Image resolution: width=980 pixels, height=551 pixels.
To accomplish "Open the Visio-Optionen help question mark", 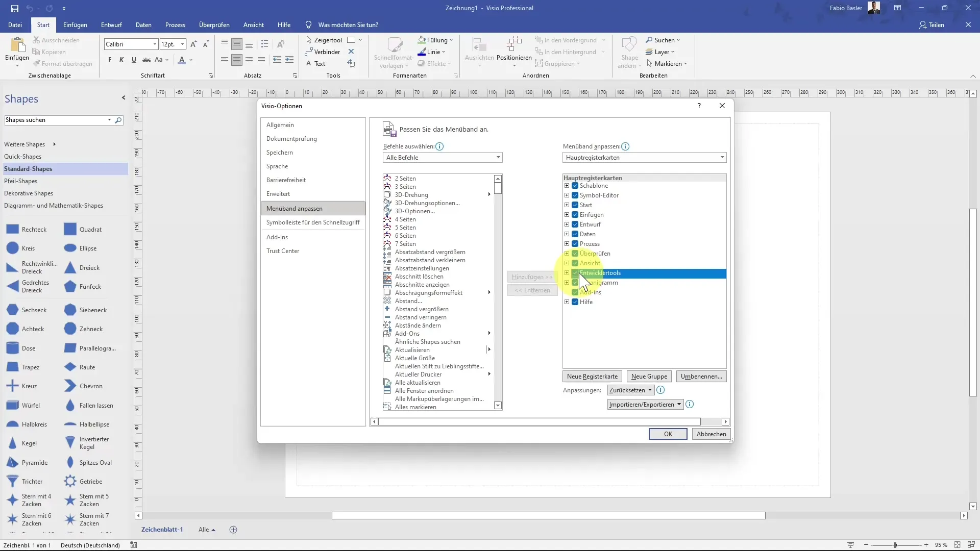I will click(699, 106).
